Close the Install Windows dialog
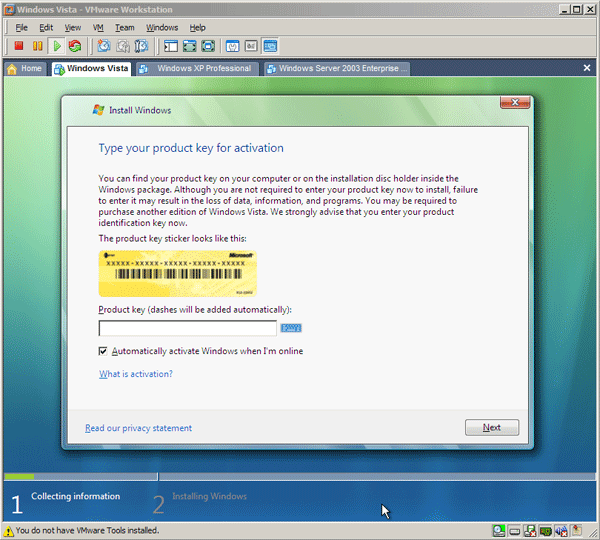The width and height of the screenshot is (600, 540). pos(515,102)
